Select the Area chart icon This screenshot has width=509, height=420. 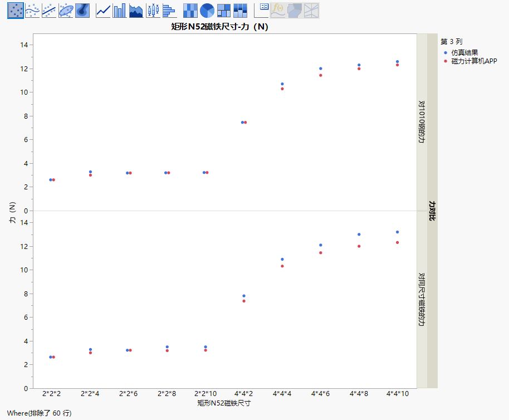tap(136, 10)
